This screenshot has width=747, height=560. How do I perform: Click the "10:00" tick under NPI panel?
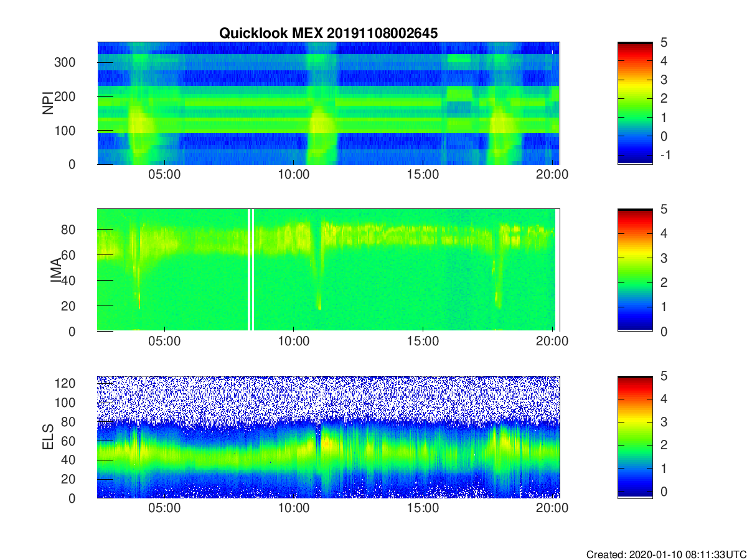pyautogui.click(x=293, y=175)
